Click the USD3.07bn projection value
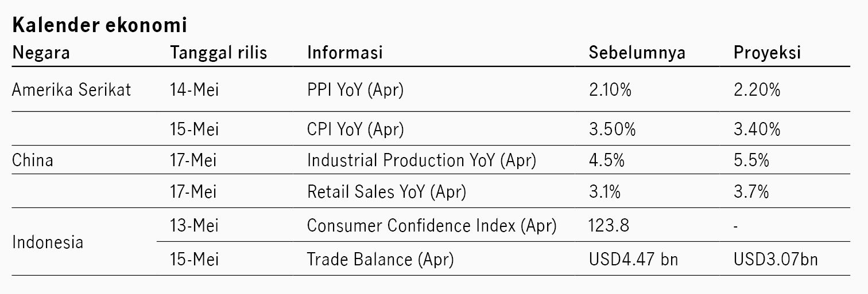Viewport: 868px width, 294px height. click(x=776, y=259)
